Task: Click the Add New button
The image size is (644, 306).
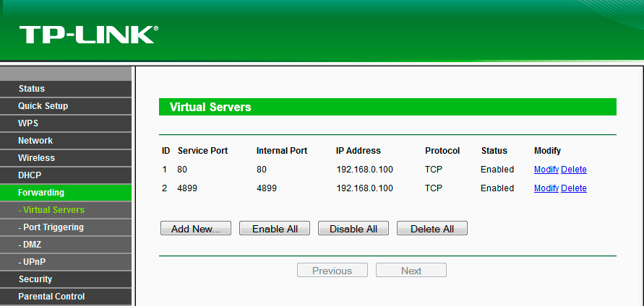Action: tap(195, 229)
